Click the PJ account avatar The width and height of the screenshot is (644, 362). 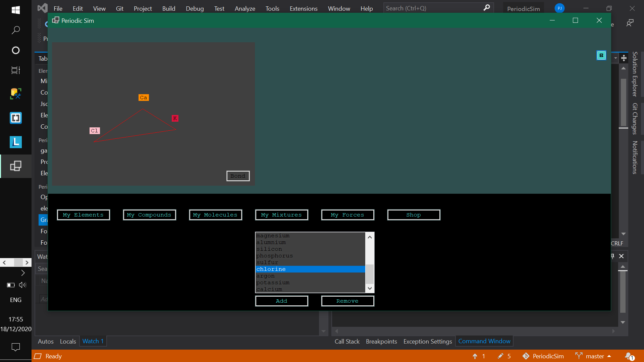(559, 8)
